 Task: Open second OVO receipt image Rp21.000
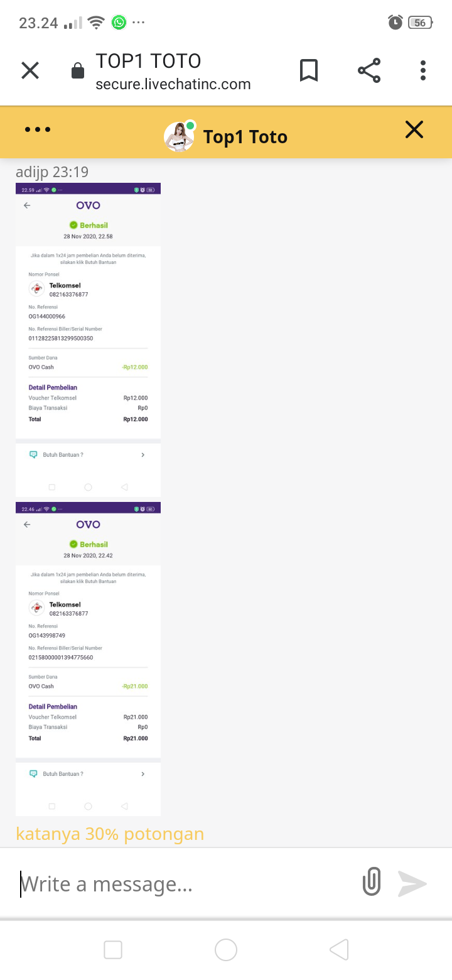tap(88, 659)
